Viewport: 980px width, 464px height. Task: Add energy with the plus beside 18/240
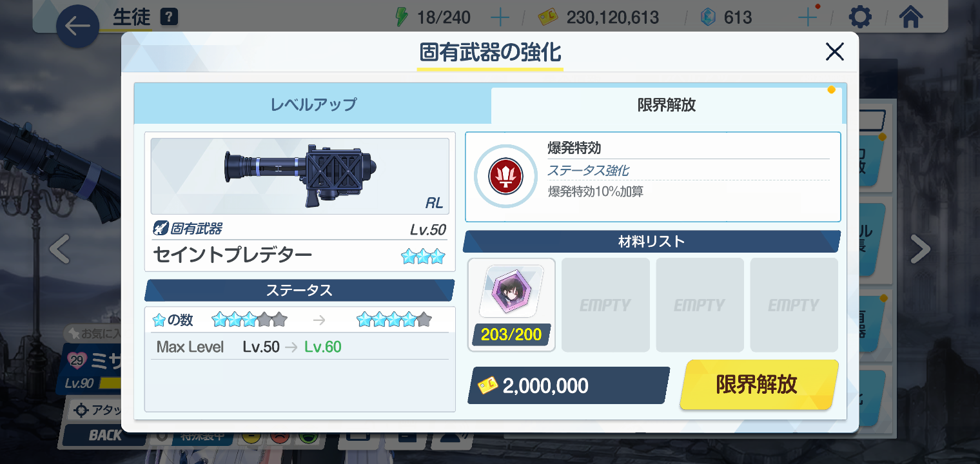pos(500,17)
